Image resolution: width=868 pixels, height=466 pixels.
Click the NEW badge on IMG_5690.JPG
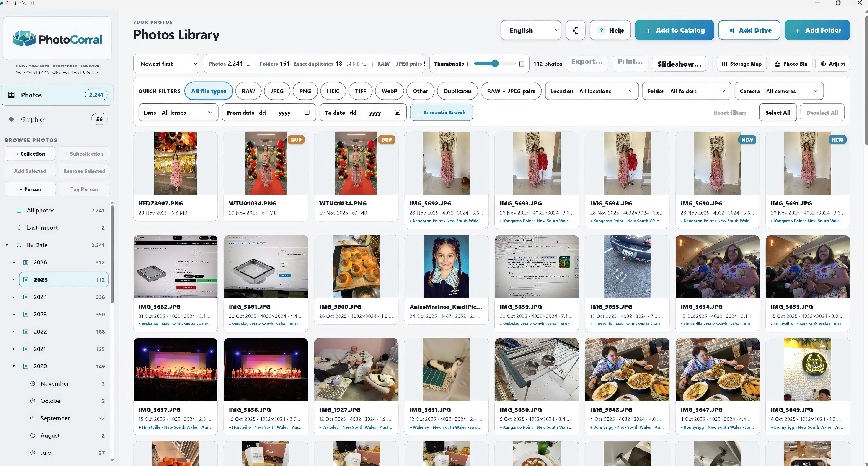pos(747,140)
